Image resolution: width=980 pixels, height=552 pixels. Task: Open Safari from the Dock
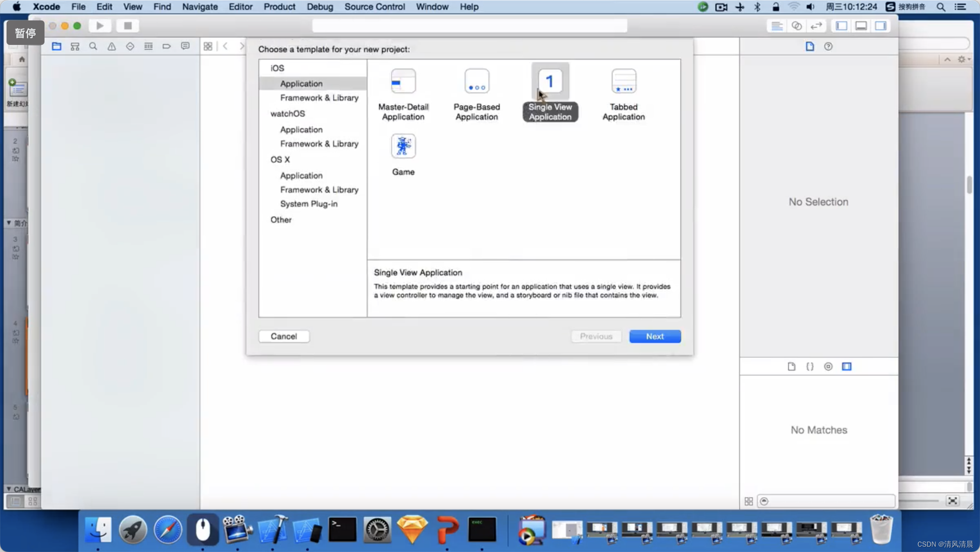[x=168, y=530]
